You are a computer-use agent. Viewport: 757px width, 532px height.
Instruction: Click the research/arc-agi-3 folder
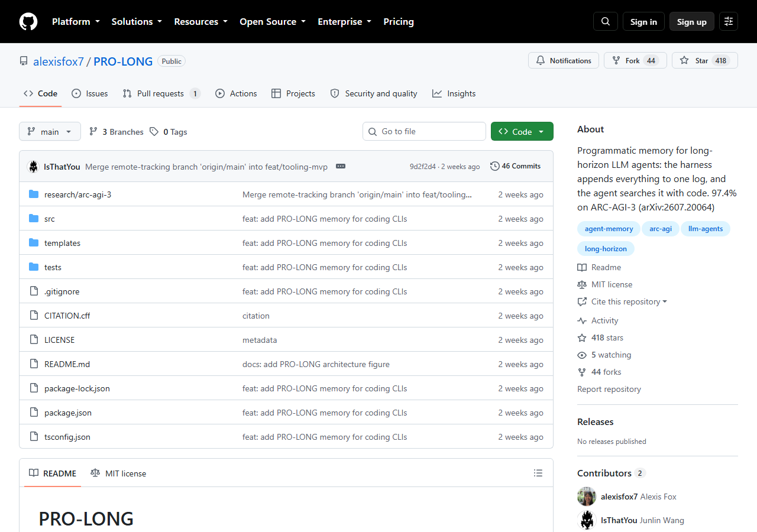[77, 194]
